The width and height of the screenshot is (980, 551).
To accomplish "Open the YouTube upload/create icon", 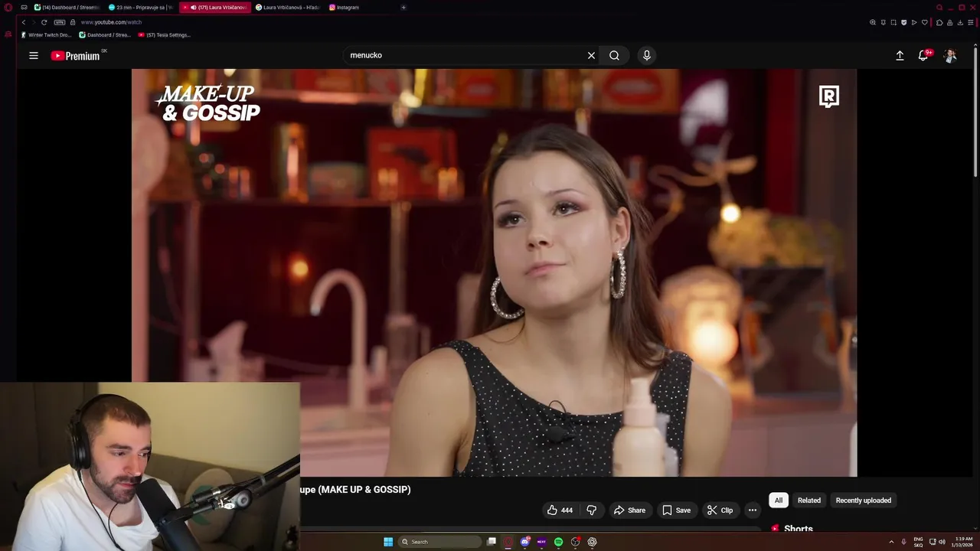I will coord(900,56).
